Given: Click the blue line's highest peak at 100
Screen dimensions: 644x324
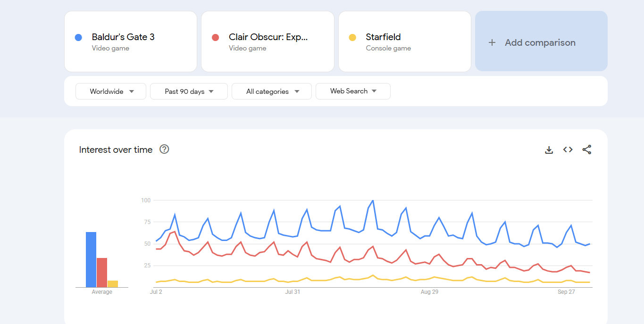Looking at the screenshot, I should 373,200.
